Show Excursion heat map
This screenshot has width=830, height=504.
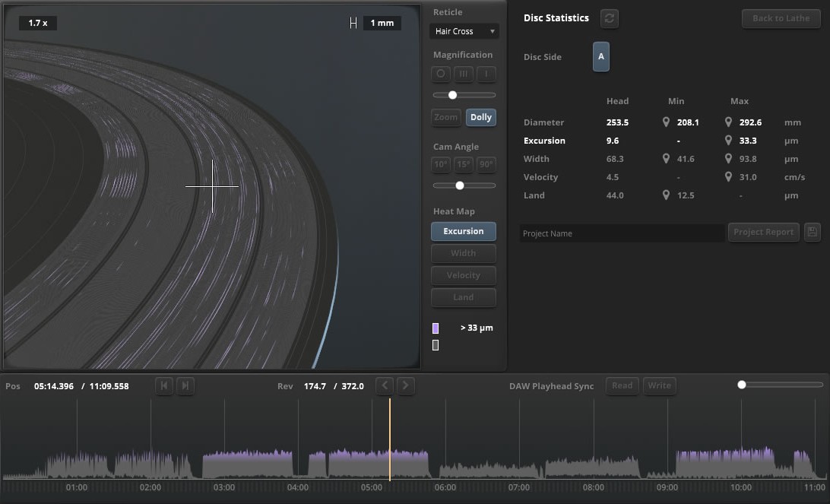[463, 231]
